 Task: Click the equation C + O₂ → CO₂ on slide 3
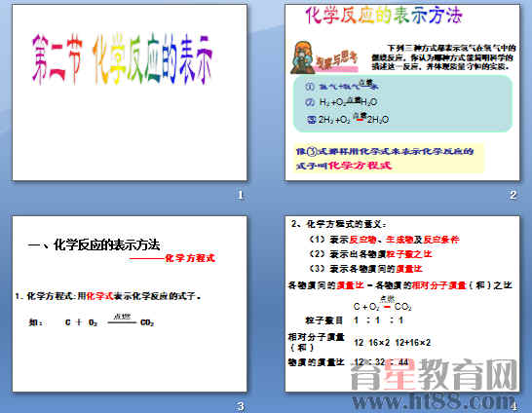coord(109,320)
